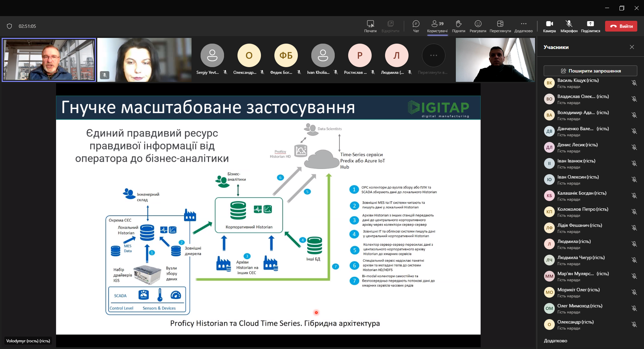The width and height of the screenshot is (644, 349).
Task: Share screen with Поділитися
Action: pyautogui.click(x=590, y=26)
